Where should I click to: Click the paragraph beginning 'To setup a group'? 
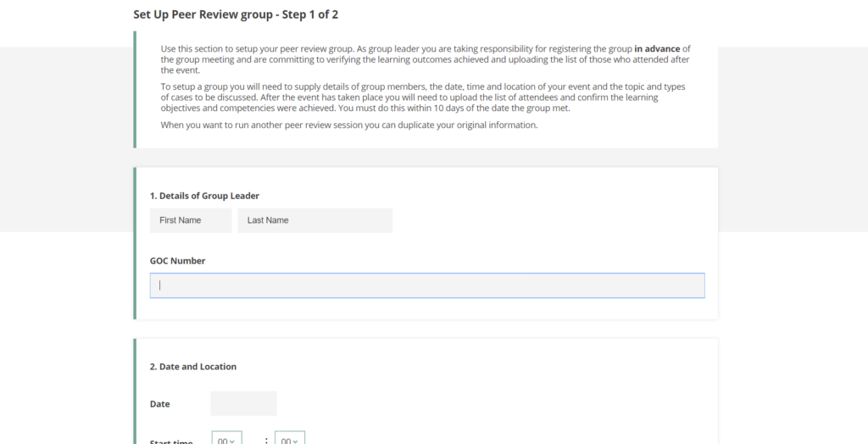(422, 97)
